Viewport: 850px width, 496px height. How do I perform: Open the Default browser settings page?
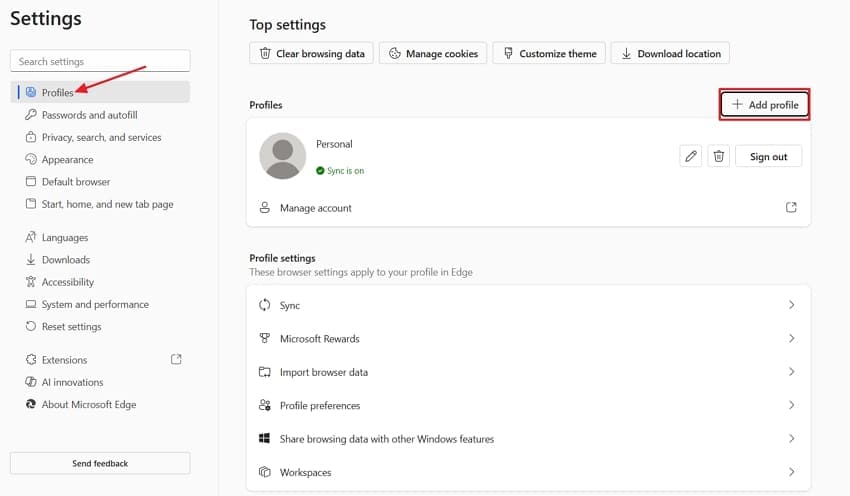tap(100, 182)
